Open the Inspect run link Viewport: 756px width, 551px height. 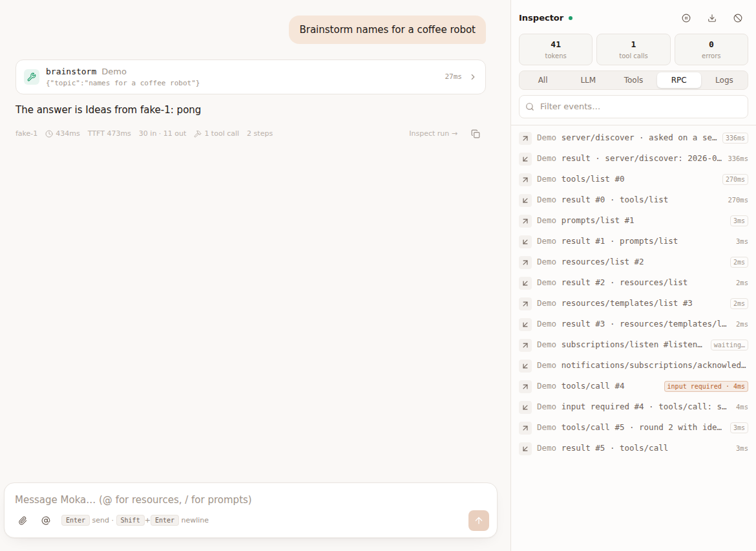[x=433, y=134]
